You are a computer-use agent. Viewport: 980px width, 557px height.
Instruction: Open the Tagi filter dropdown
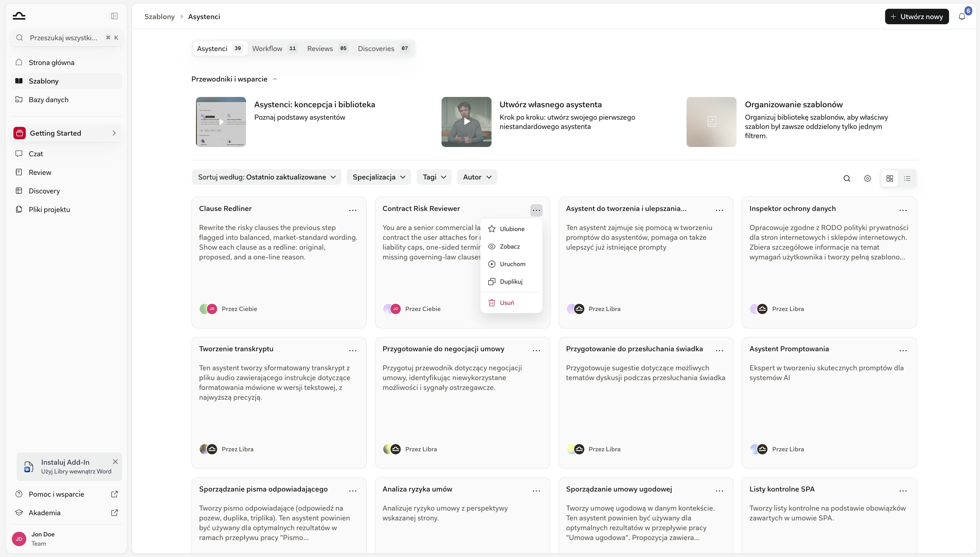434,177
